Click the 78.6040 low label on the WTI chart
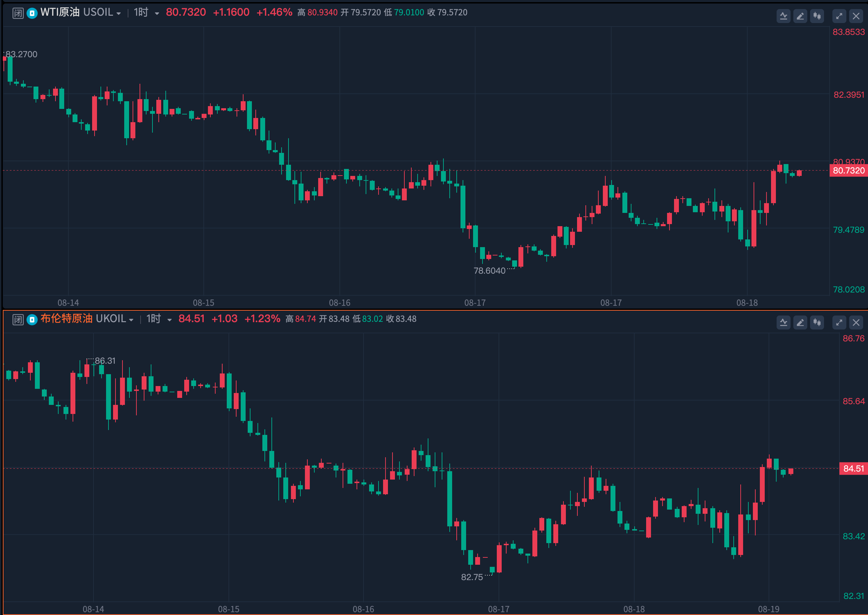The height and width of the screenshot is (615, 868). click(489, 271)
